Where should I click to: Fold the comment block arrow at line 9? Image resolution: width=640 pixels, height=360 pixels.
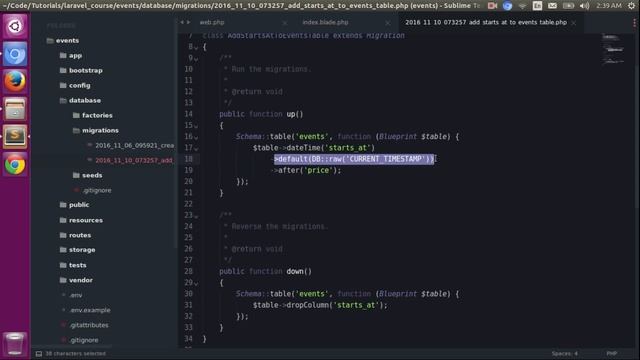click(x=196, y=60)
